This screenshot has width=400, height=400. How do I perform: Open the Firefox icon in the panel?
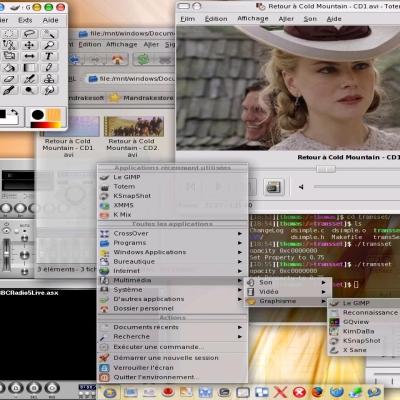[317, 392]
